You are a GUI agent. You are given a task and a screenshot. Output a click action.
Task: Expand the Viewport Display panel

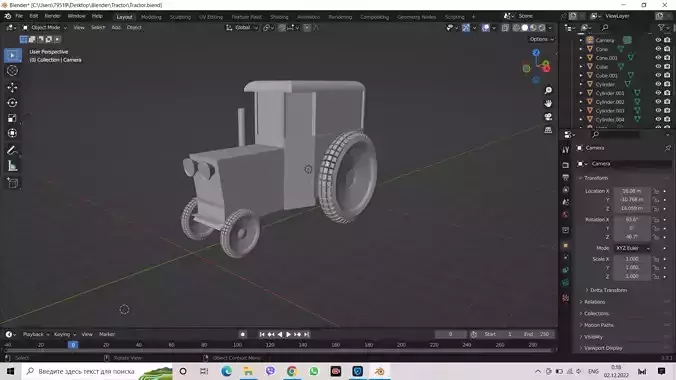(x=603, y=348)
